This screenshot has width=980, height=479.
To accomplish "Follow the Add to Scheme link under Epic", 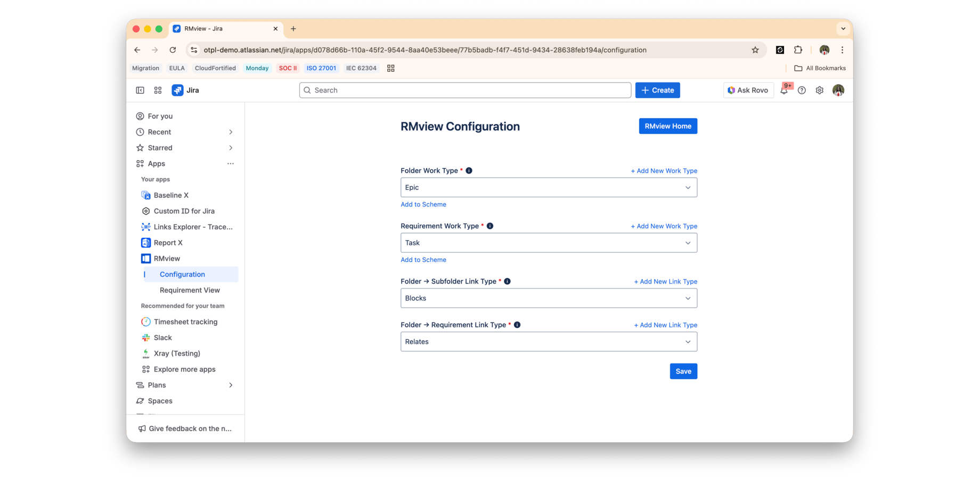I will (423, 204).
